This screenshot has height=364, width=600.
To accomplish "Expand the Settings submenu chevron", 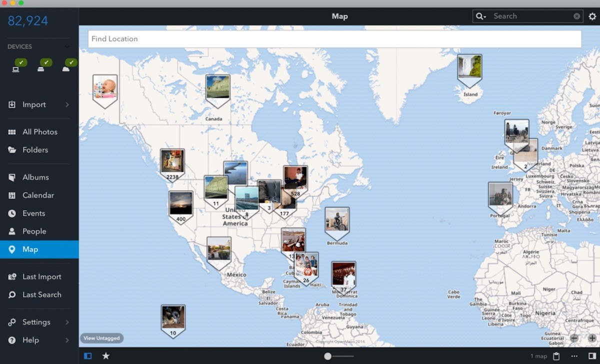I will coord(67,322).
